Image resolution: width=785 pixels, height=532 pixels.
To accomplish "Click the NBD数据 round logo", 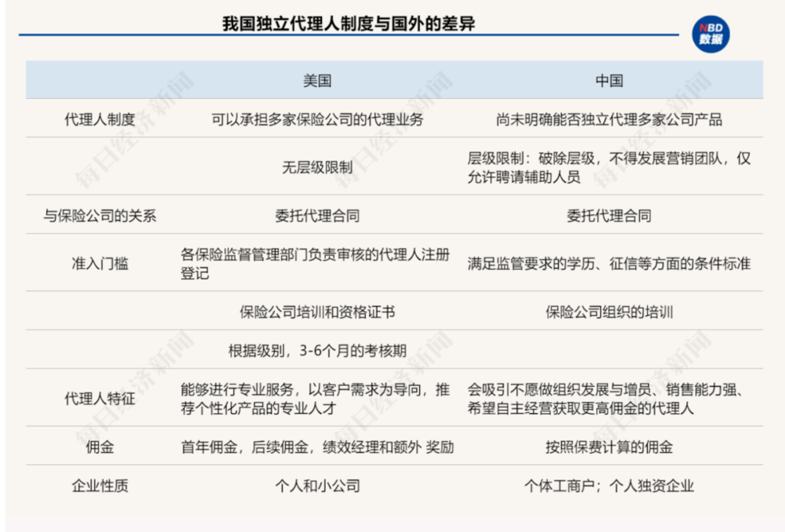I will pos(710,34).
